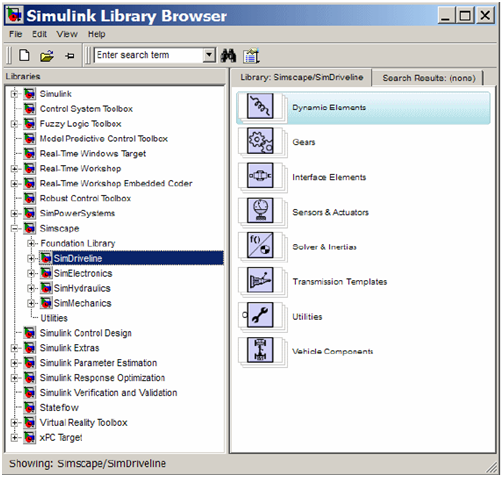Click the SimPowerSystems library icon
This screenshot has width=503, height=477.
[x=29, y=213]
